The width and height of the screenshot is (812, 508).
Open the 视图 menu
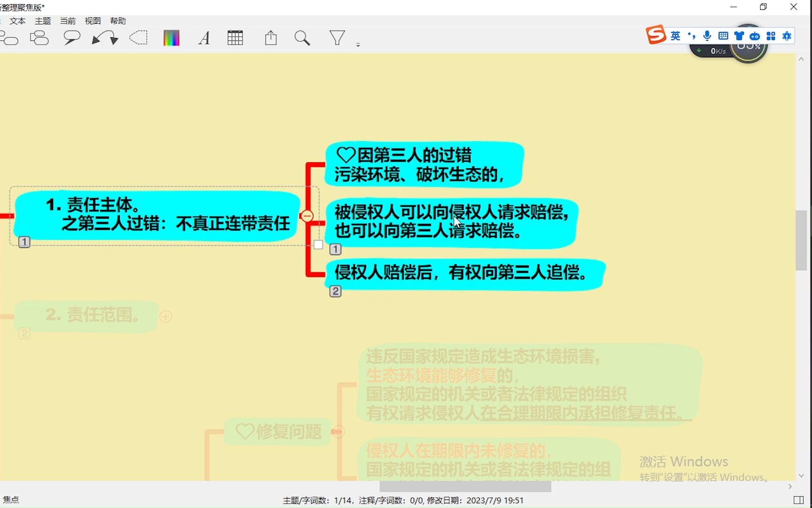(93, 21)
